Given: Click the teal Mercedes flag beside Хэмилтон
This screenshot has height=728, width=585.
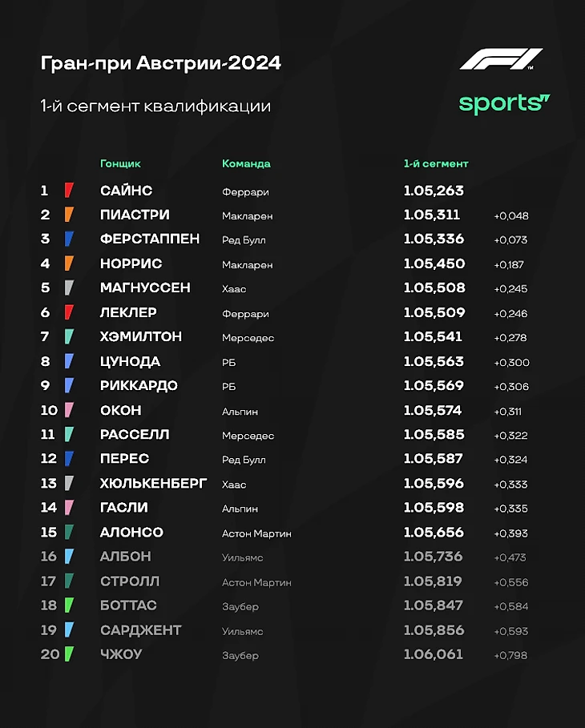Looking at the screenshot, I should click(69, 336).
